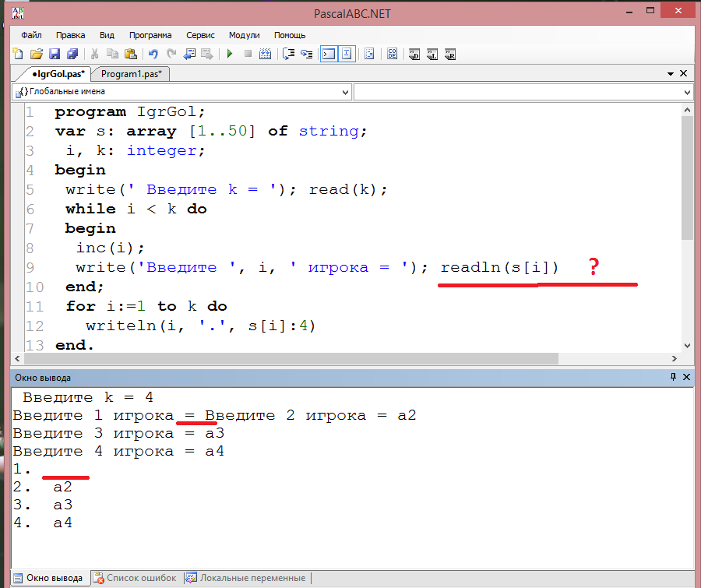
Task: Click the editor horizontal scrollbar thumb
Action: tap(291, 358)
